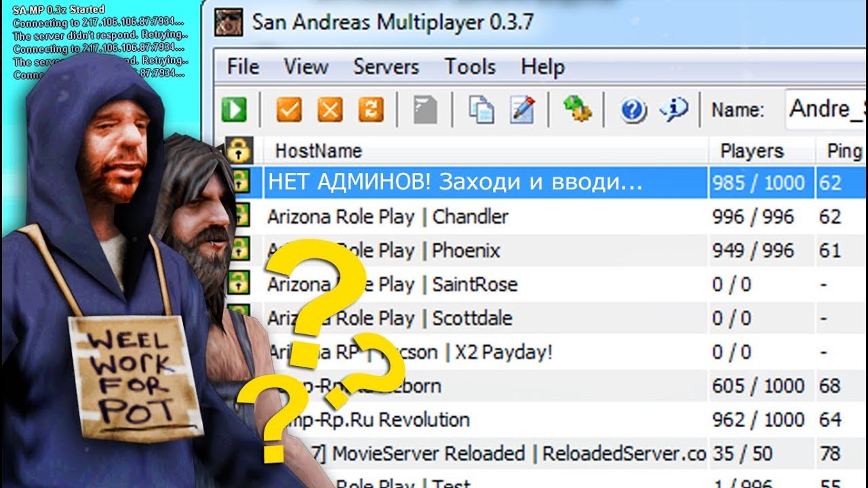Click the lock icon beside Arizona Role Play Chandler
Screen dimensions: 868x488
(239, 216)
